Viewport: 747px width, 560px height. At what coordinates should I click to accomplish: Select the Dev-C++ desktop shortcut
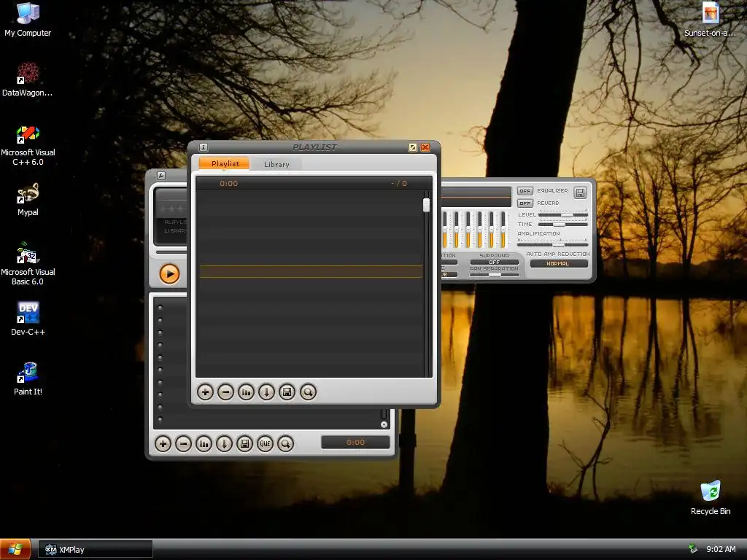click(x=28, y=319)
